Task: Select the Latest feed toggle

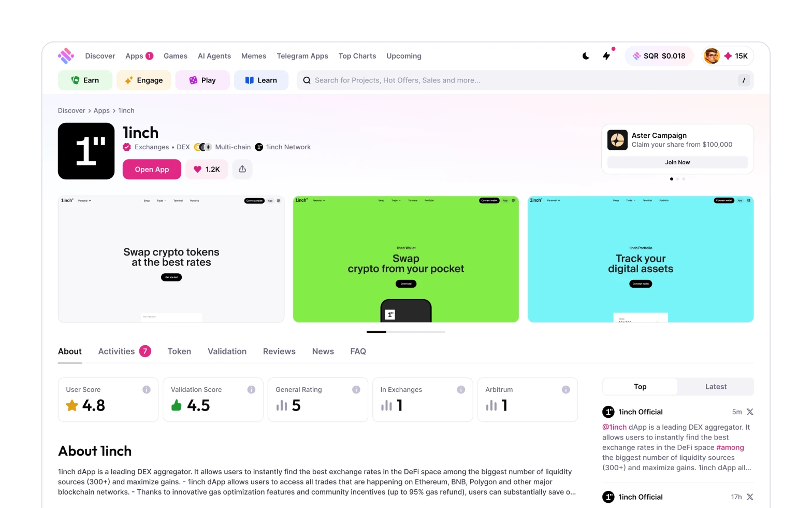Action: [x=716, y=387]
